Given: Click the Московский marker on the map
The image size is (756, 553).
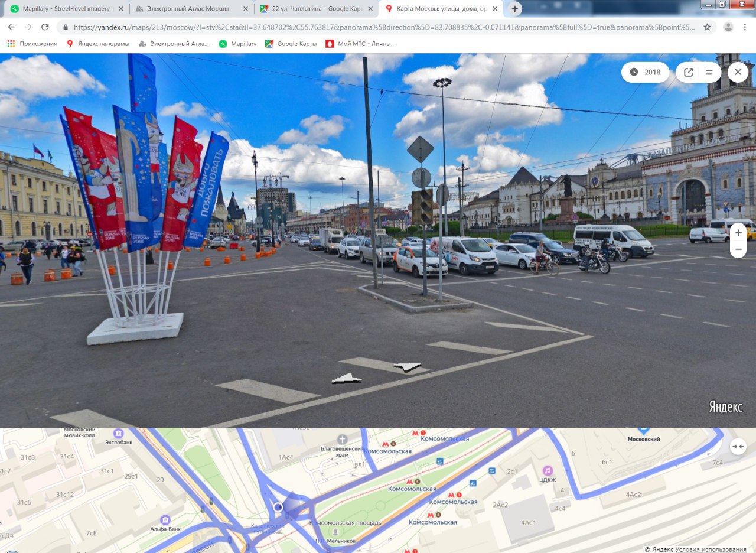Looking at the screenshot, I should (644, 431).
